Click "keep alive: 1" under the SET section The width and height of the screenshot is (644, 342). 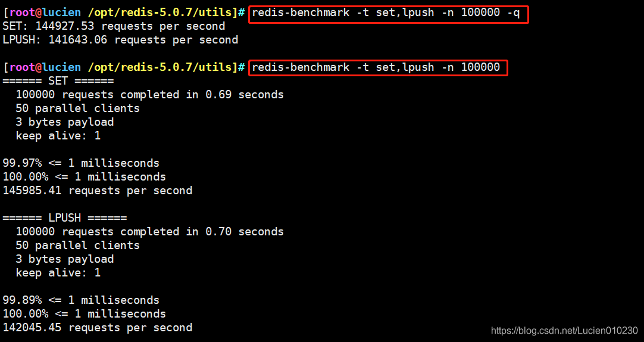coord(58,136)
